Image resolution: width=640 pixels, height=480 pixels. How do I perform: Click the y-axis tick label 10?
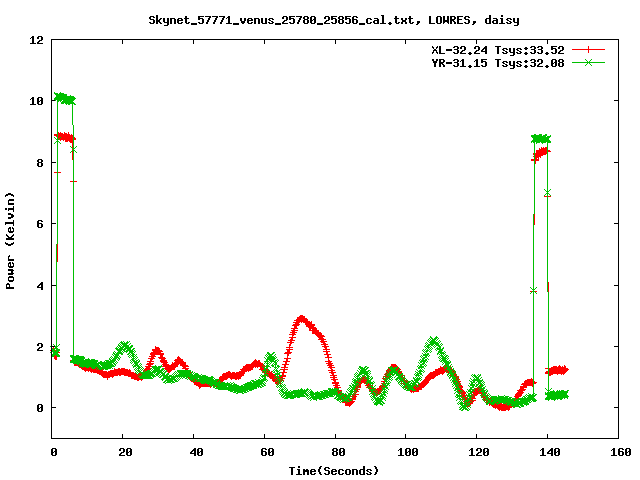pyautogui.click(x=36, y=101)
